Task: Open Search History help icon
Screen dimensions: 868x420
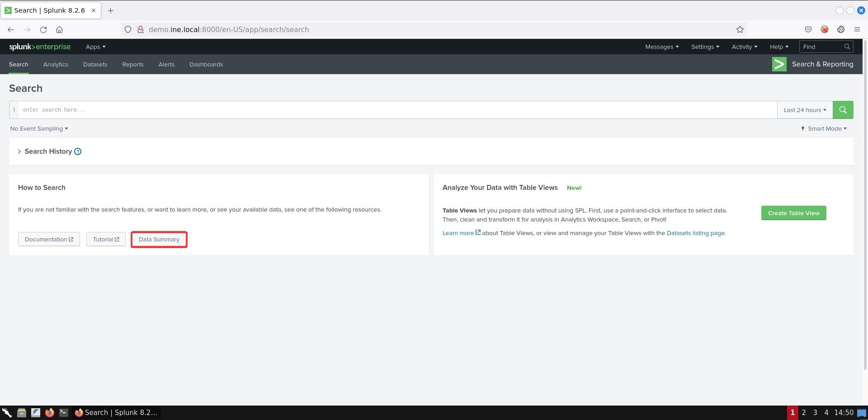Action: (x=78, y=151)
